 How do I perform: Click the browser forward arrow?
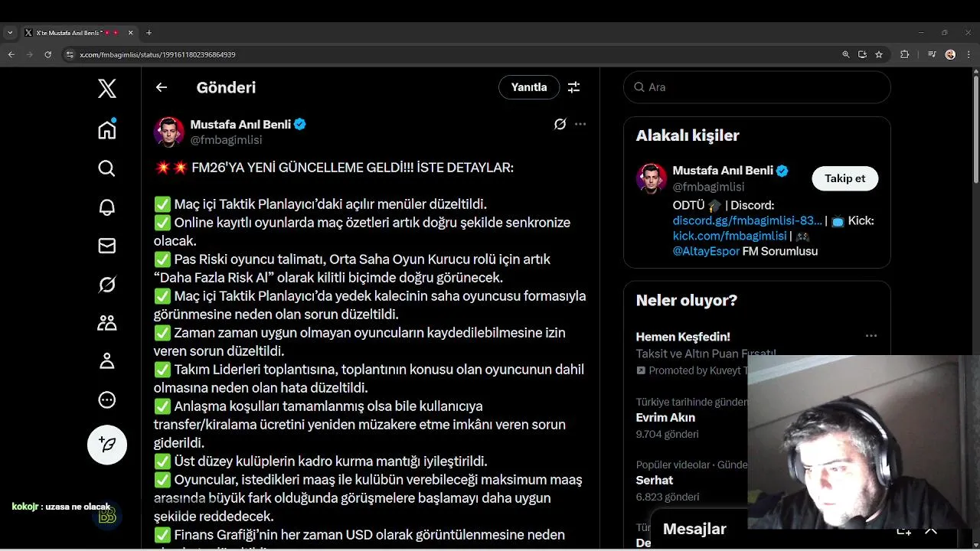point(29,54)
